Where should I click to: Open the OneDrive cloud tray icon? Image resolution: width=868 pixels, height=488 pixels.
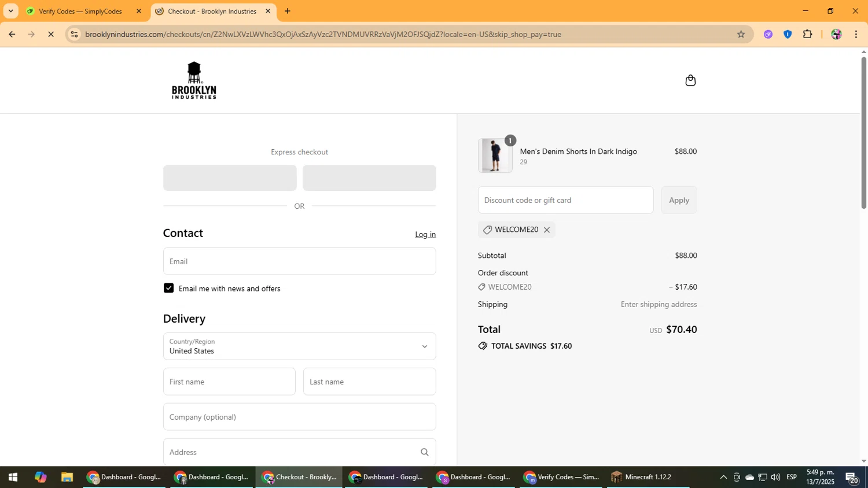[x=749, y=477]
